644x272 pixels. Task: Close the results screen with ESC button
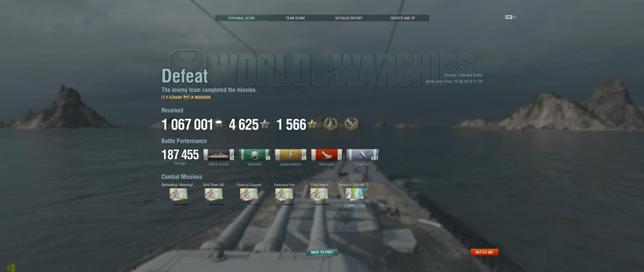tap(511, 17)
